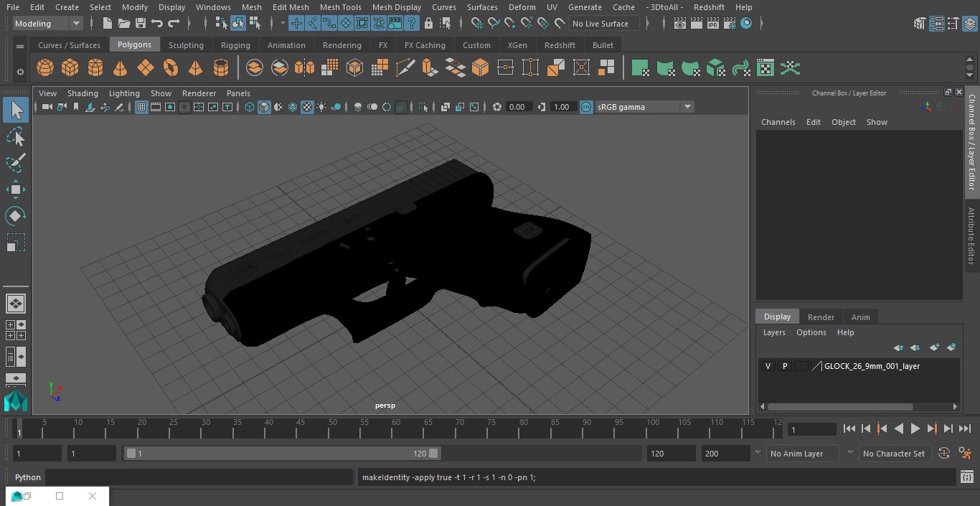Create a polygon pipe from the shelf
Screen dimensions: 980x506
pos(221,68)
